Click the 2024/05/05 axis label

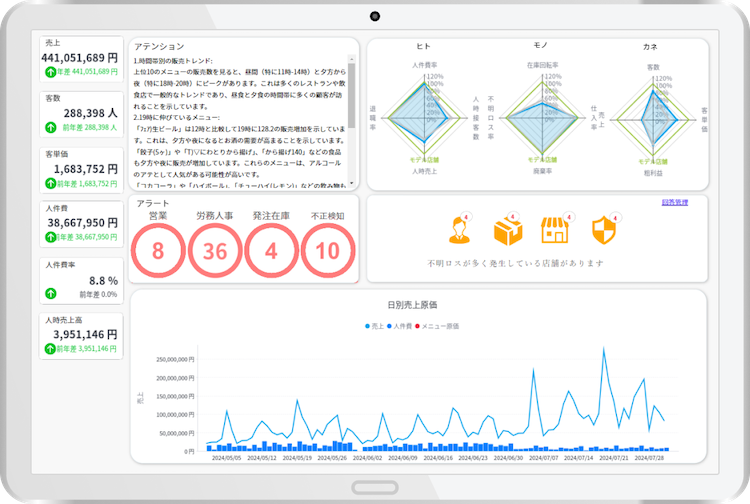click(226, 458)
